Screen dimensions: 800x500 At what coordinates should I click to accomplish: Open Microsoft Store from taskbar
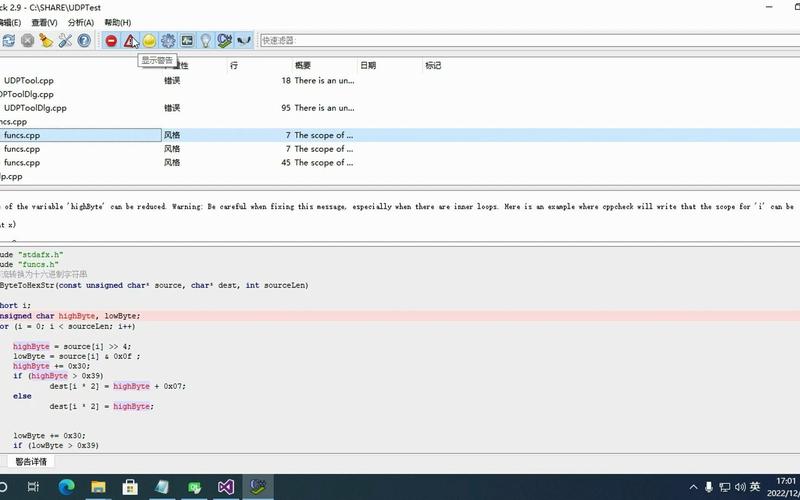pyautogui.click(x=130, y=487)
